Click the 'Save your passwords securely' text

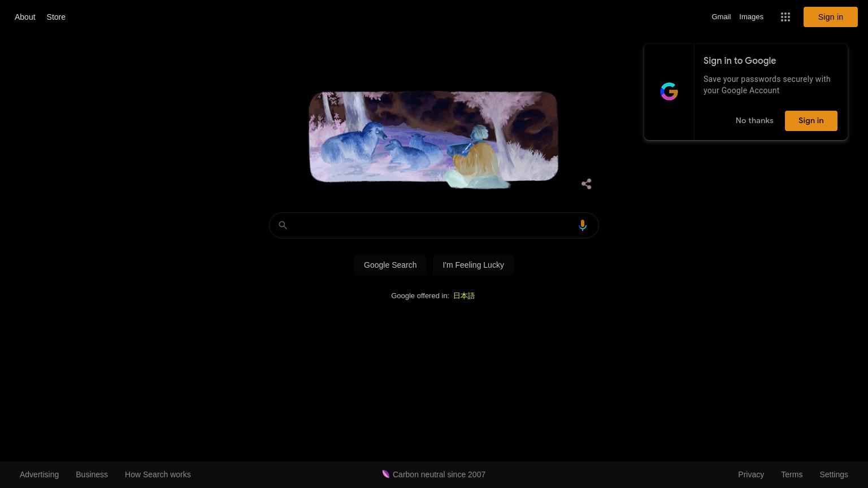[767, 85]
